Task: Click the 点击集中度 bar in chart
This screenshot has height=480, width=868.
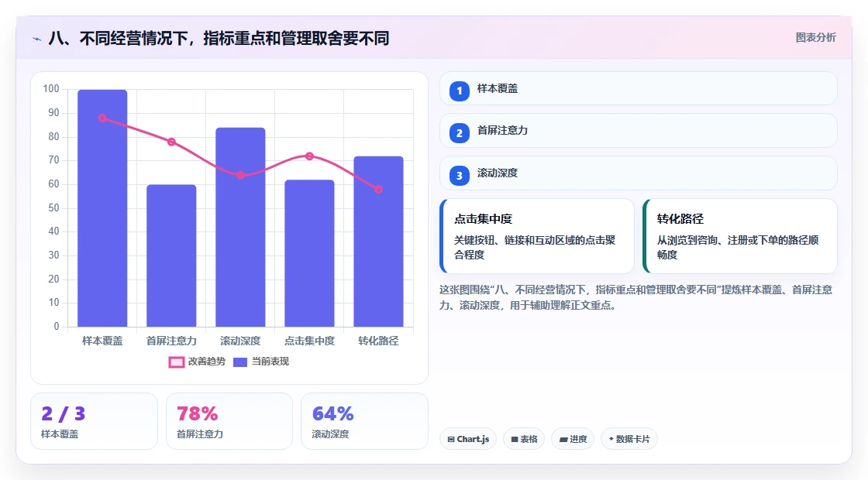Action: 309,253
